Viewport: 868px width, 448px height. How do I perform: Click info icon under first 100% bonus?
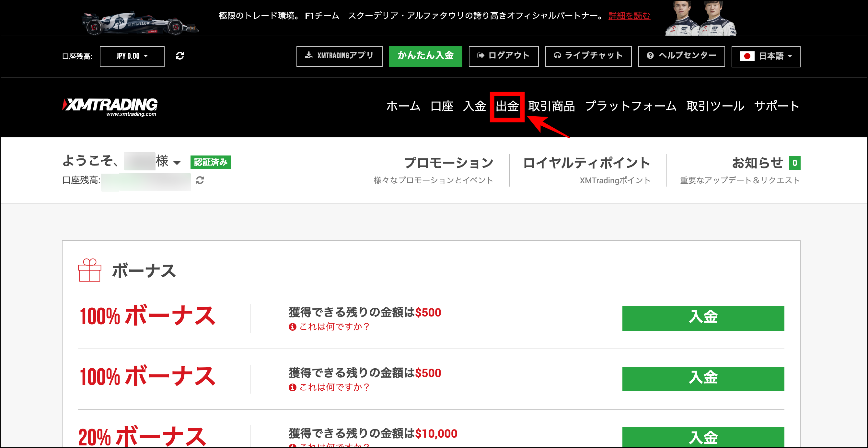pos(292,327)
